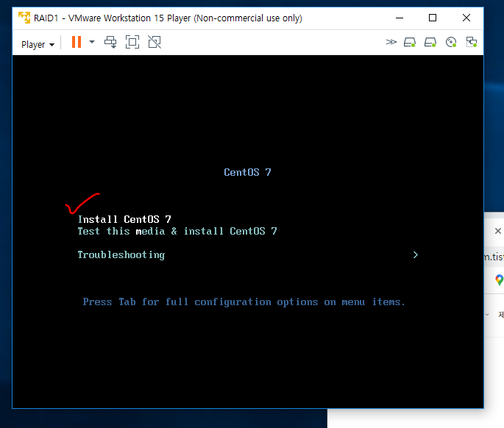Viewport: 504px width, 428px height.
Task: Open the power options dropdown arrow
Action: 92,42
